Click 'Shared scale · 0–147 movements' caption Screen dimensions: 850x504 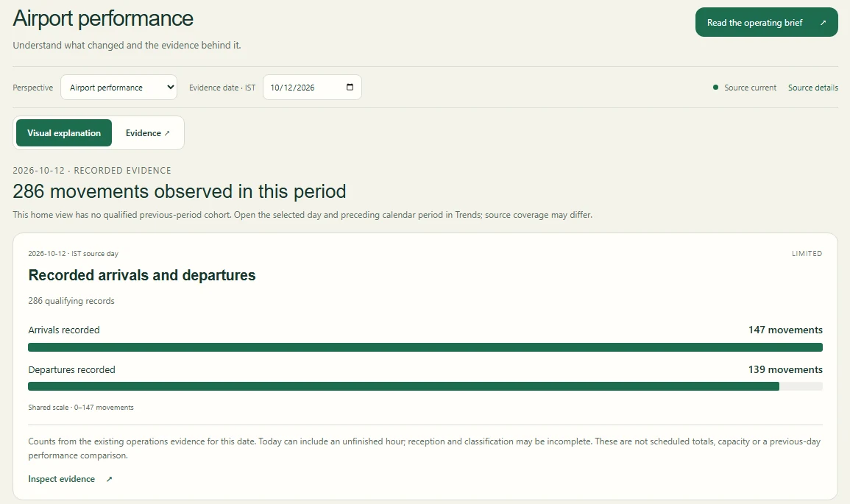click(x=81, y=408)
